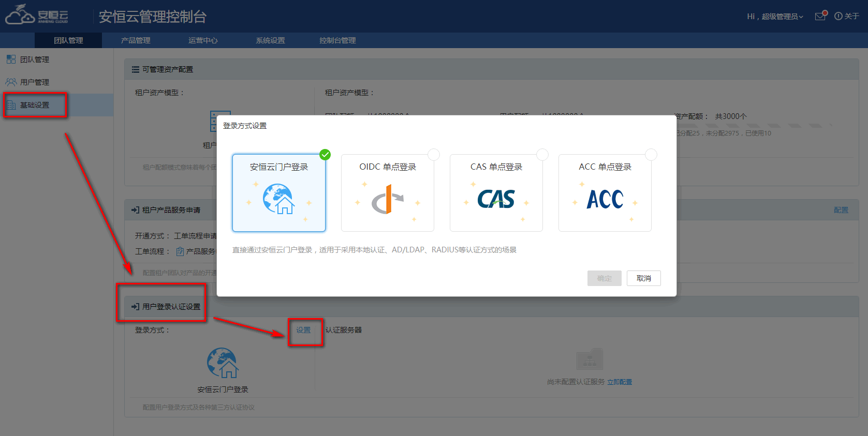The width and height of the screenshot is (868, 436).
Task: Click the ACC logo icon
Action: pyautogui.click(x=605, y=199)
